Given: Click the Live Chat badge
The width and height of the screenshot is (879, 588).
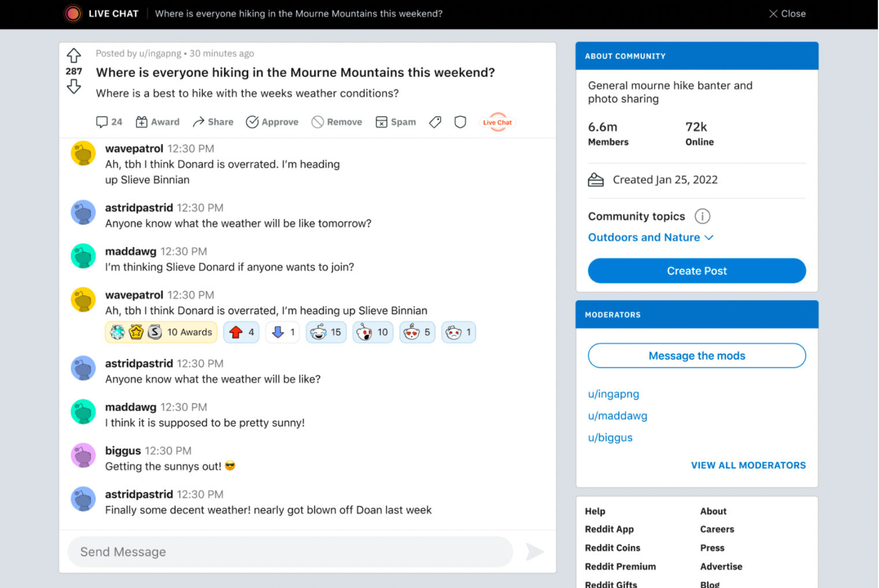Looking at the screenshot, I should click(x=497, y=122).
